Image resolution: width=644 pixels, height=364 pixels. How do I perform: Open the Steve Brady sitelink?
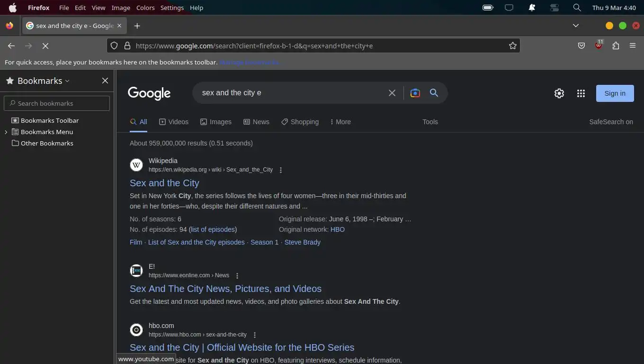(x=302, y=242)
